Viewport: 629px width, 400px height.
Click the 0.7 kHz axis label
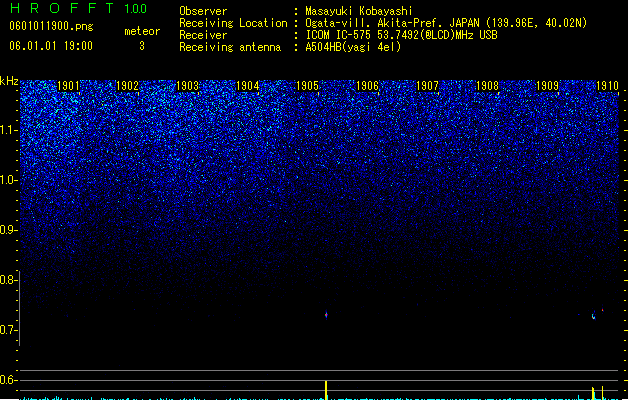click(x=9, y=330)
